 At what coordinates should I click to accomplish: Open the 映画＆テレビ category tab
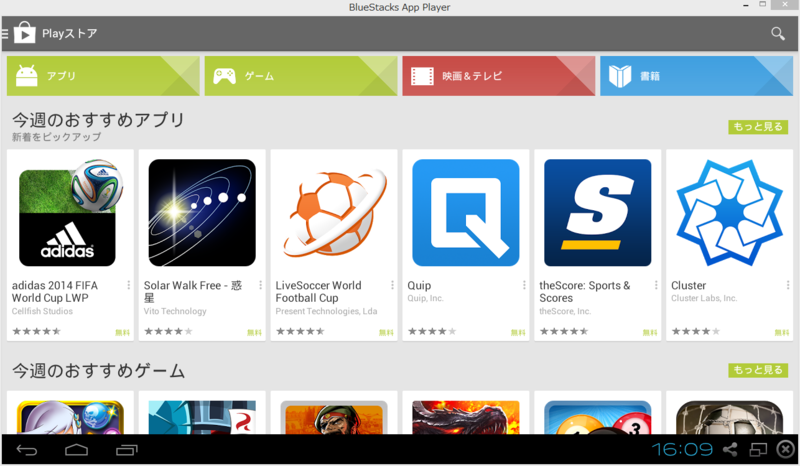(498, 76)
